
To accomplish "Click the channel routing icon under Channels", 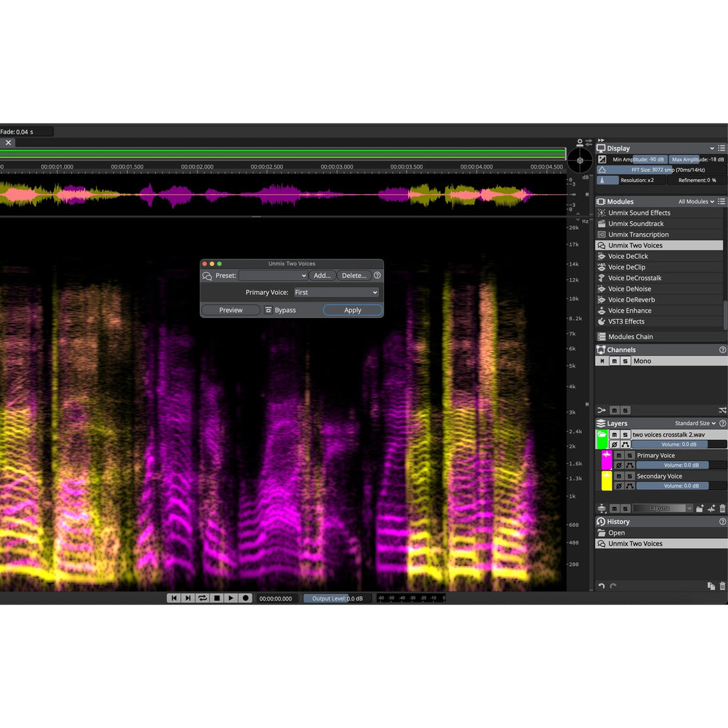I will point(601,410).
